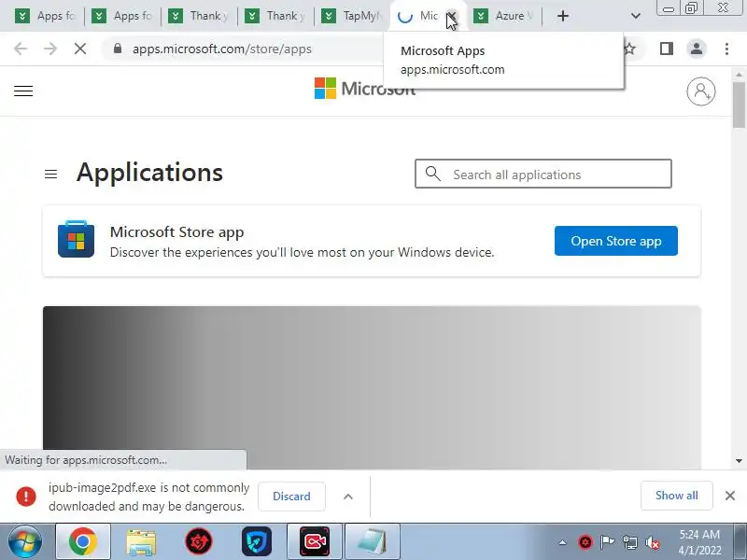Switch to first Thank y tab
This screenshot has width=747, height=560.
click(199, 16)
